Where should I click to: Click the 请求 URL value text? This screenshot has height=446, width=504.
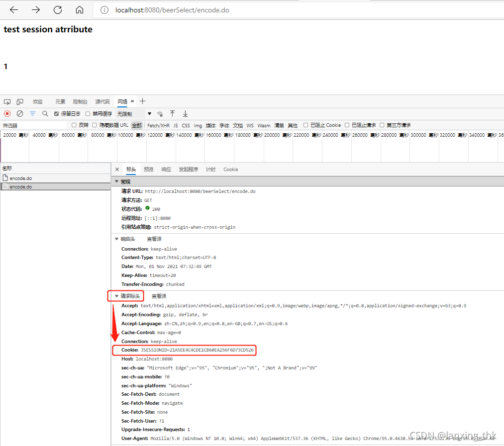200,191
